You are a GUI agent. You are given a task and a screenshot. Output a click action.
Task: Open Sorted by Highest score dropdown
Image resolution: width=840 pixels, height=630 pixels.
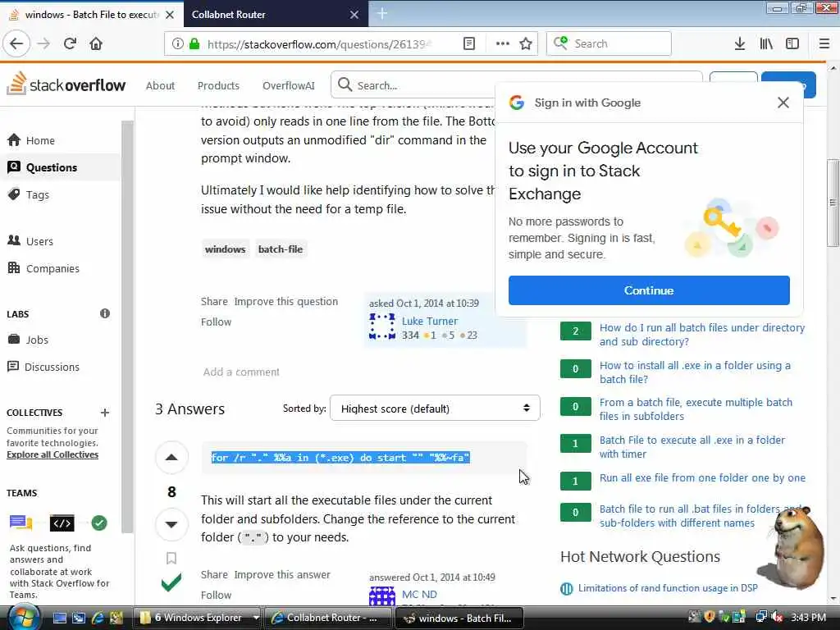pyautogui.click(x=435, y=409)
